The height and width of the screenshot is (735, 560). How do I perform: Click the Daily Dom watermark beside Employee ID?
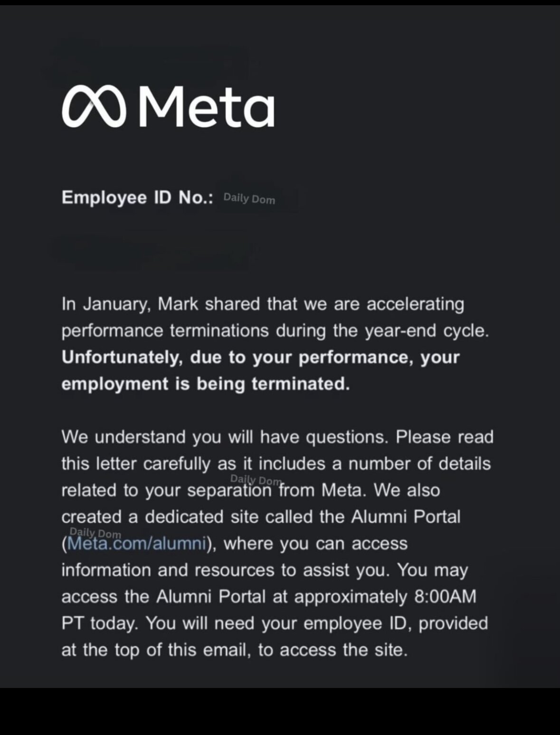(249, 198)
